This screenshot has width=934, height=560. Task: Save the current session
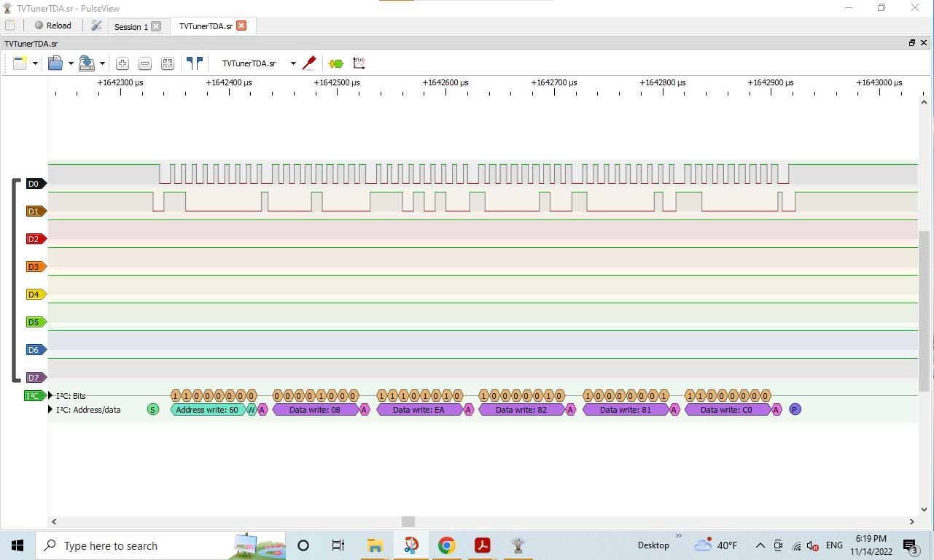point(86,63)
